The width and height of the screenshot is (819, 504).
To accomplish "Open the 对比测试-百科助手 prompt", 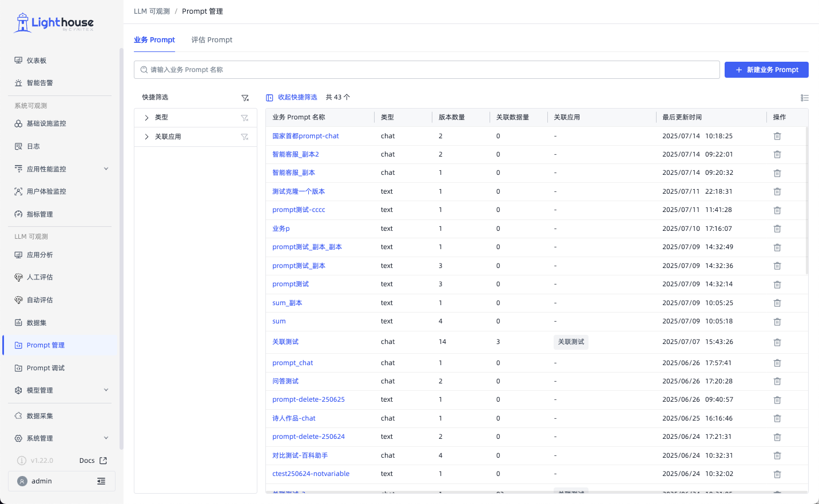I will tap(300, 455).
